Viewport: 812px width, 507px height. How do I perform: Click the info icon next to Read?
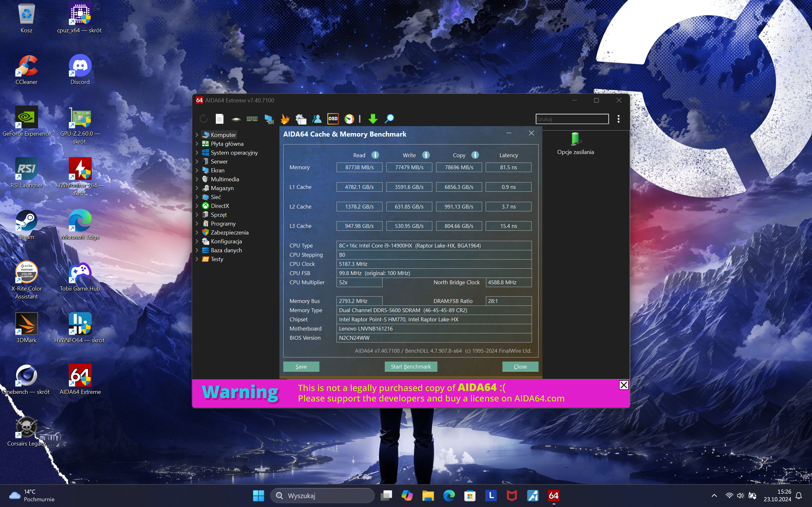click(375, 155)
